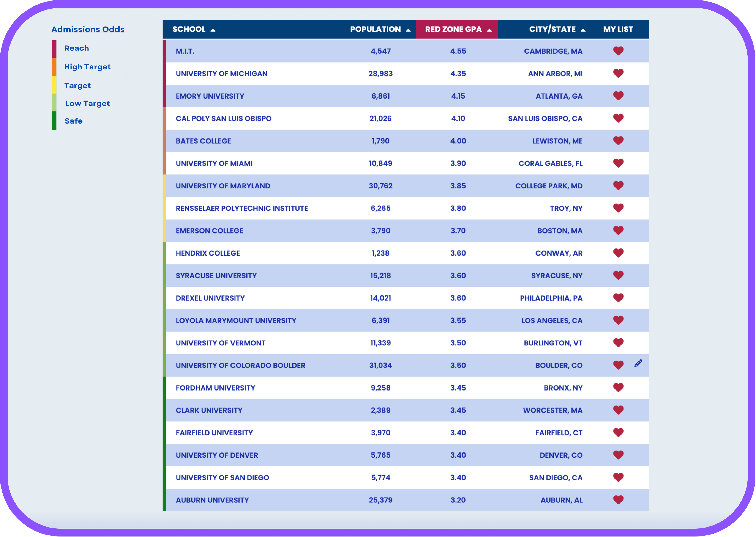Toggle heart for Bates College
756x537 pixels.
618,141
